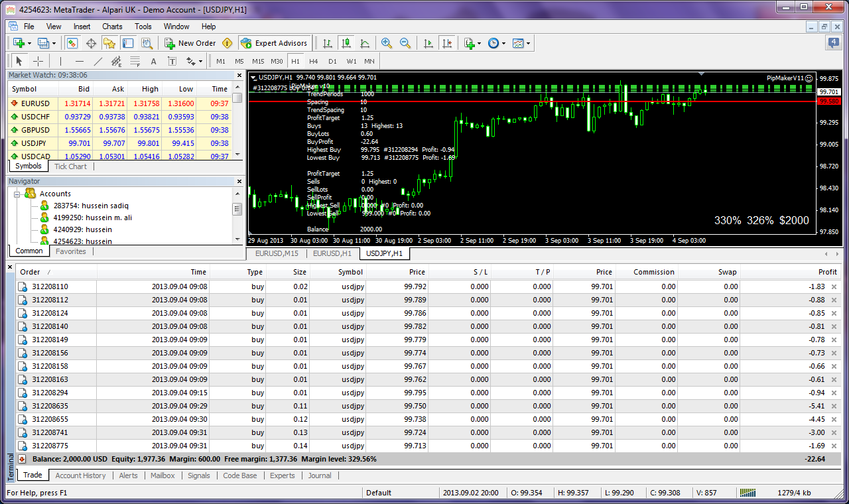Select the Equidistant Channel tool
Image resolution: width=849 pixels, height=504 pixels.
click(x=117, y=61)
